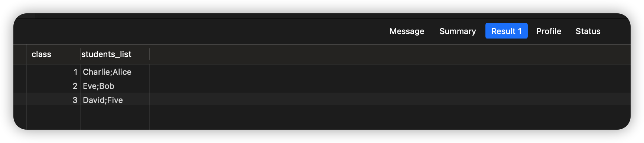This screenshot has height=143, width=644.
Task: Click the row gutter beside David;Five row
Action: pos(20,100)
